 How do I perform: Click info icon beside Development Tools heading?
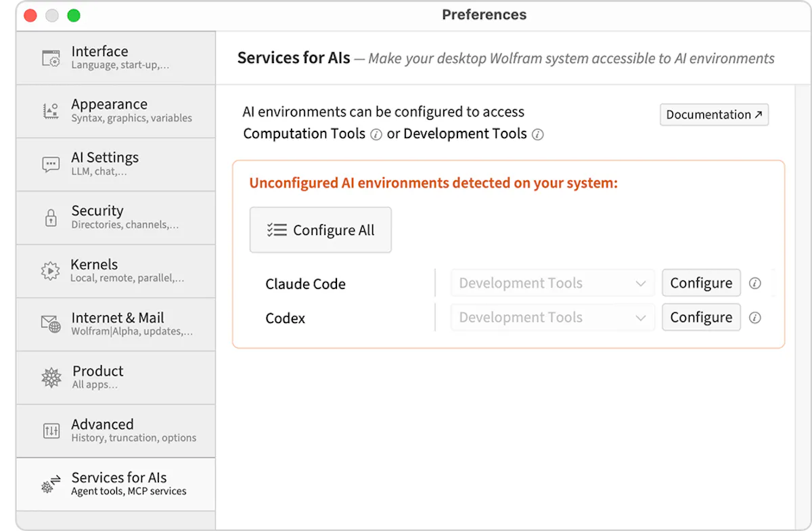tap(537, 135)
